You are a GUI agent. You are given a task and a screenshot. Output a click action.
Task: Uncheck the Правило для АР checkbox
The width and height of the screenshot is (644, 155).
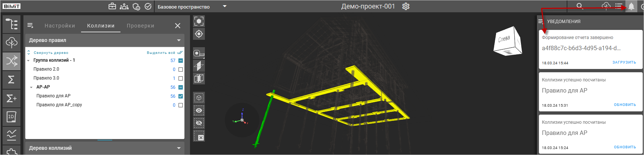click(x=181, y=96)
